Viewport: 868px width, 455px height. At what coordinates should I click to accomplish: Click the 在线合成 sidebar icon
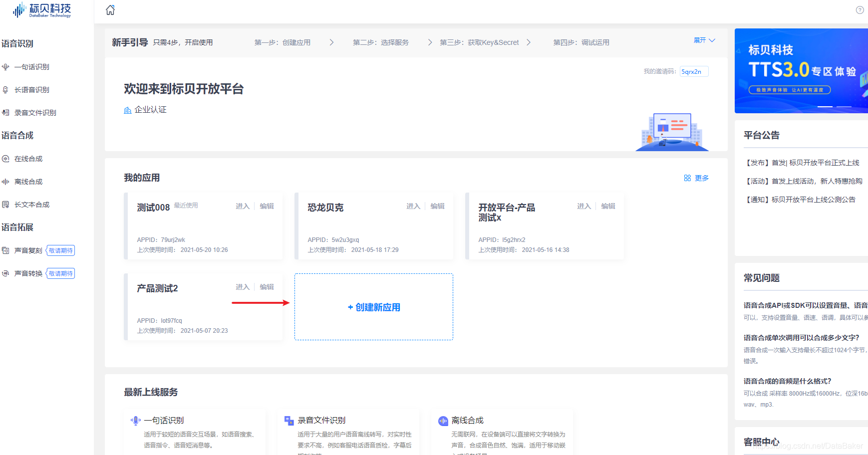[5, 159]
